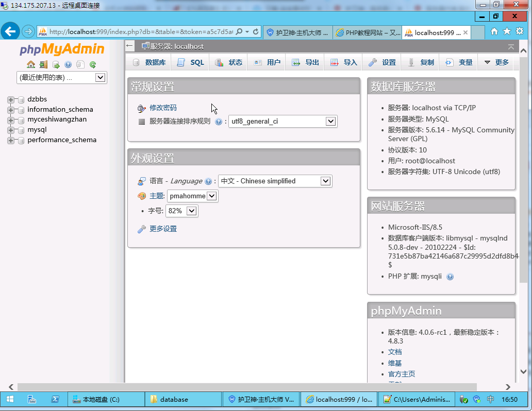Switch to the 设置 tab
This screenshot has height=411, width=532.
point(382,62)
